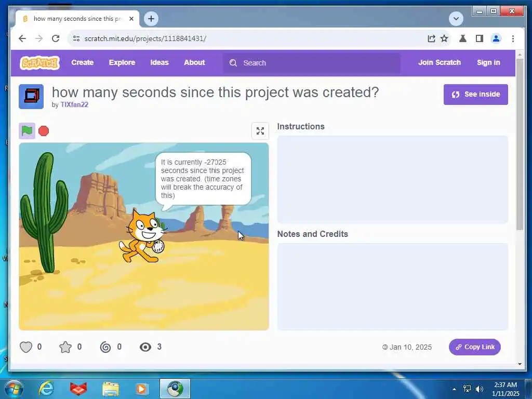Copy the project link
532x399 pixels.
click(475, 347)
